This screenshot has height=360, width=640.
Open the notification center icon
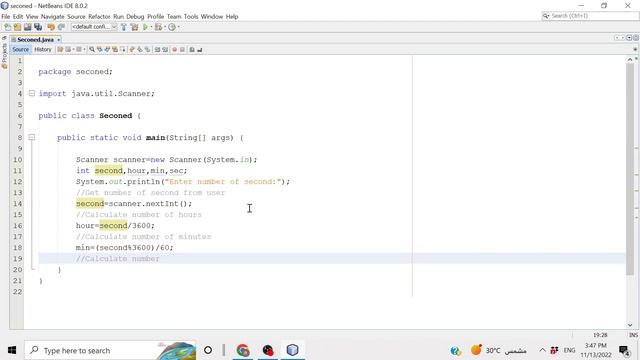click(624, 350)
